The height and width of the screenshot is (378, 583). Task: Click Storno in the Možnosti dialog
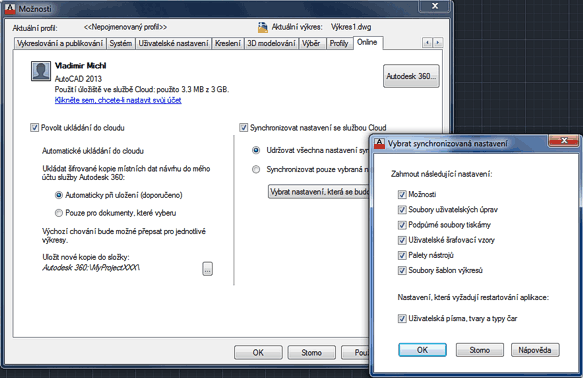pyautogui.click(x=312, y=352)
